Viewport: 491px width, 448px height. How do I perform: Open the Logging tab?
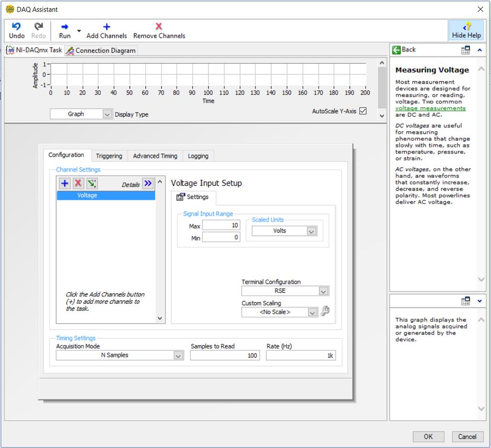coord(198,156)
